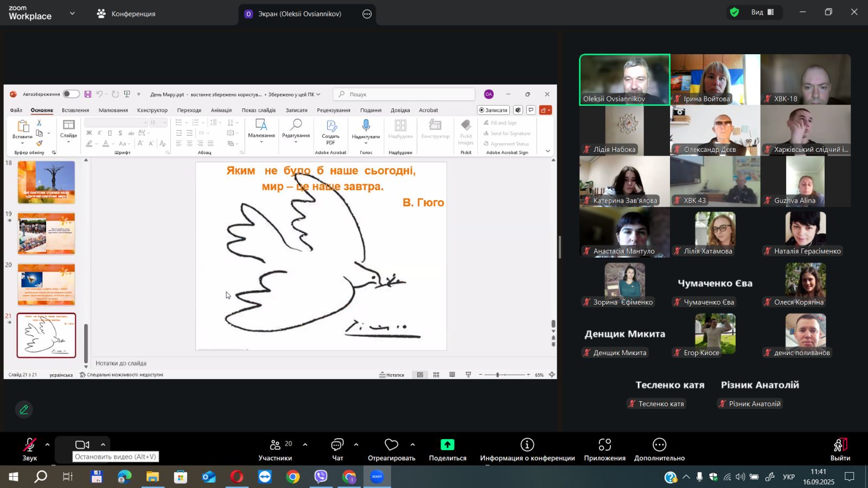
Task: Toggle text Shadow formatting
Action: tap(120, 133)
